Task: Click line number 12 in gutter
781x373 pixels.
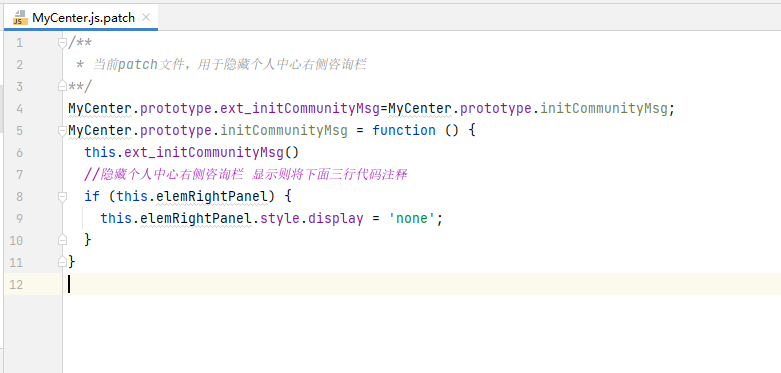Action: point(16,285)
